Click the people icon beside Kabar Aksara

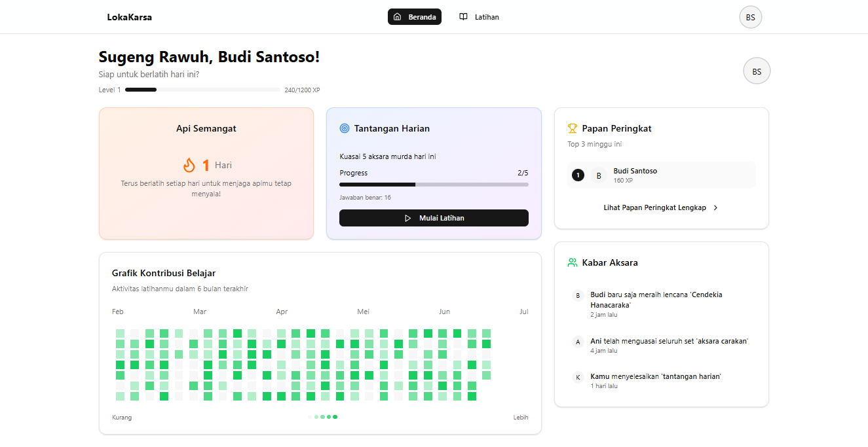point(573,262)
